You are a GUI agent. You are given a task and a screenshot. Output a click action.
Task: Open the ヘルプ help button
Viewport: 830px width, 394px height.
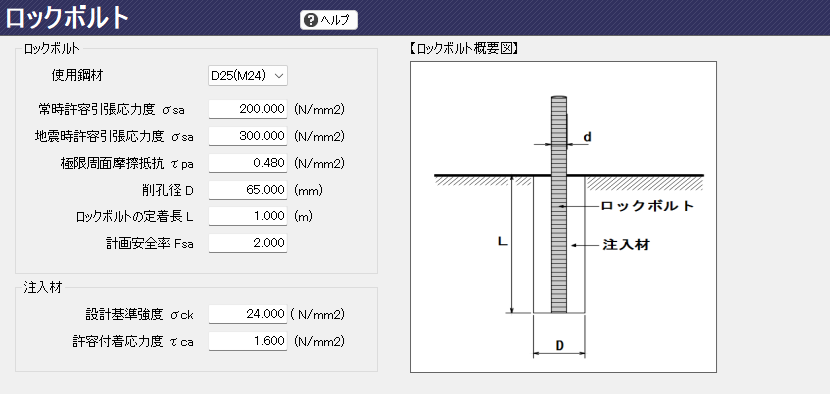pyautogui.click(x=329, y=20)
